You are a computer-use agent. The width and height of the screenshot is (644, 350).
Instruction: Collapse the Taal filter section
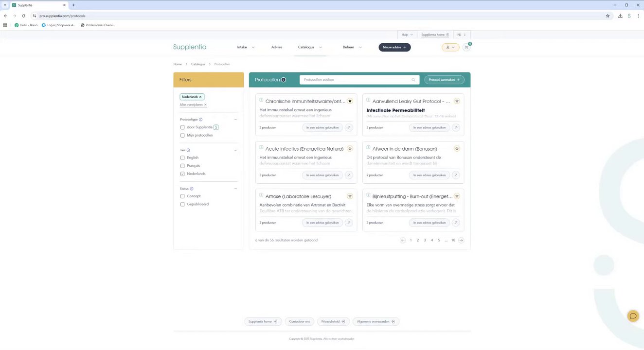[x=235, y=150]
